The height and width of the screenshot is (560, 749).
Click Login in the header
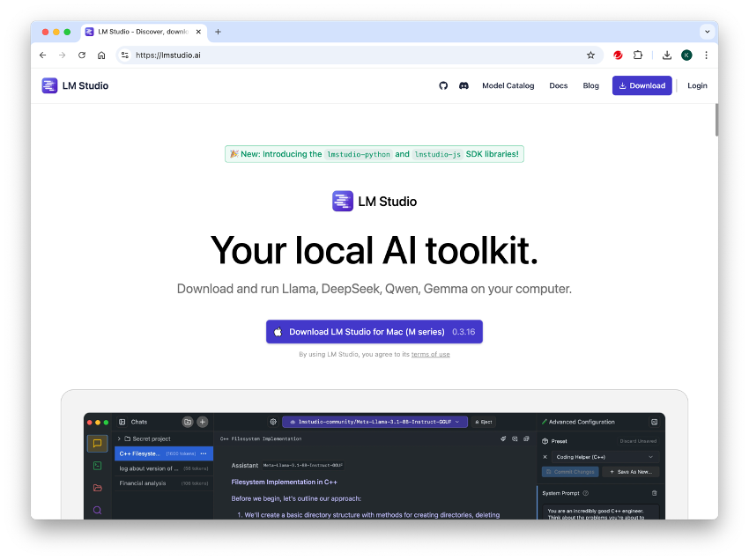point(697,86)
